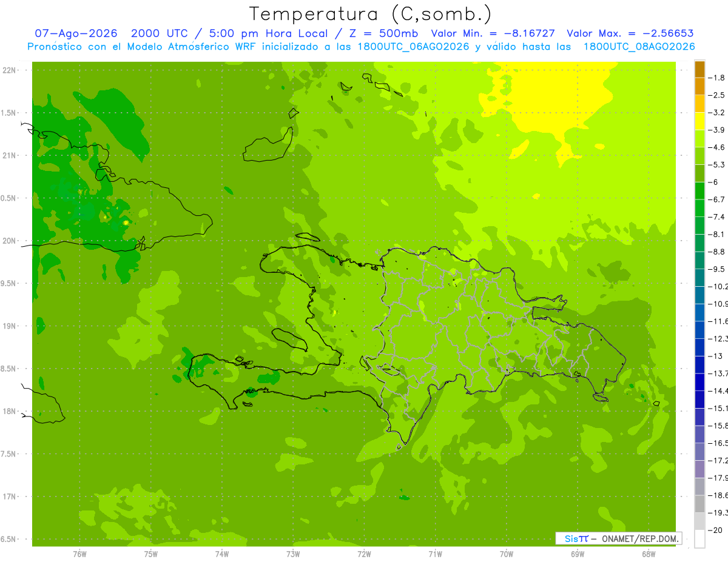
Task: Click the '1.5N' latitude tick label
Action: 8,113
